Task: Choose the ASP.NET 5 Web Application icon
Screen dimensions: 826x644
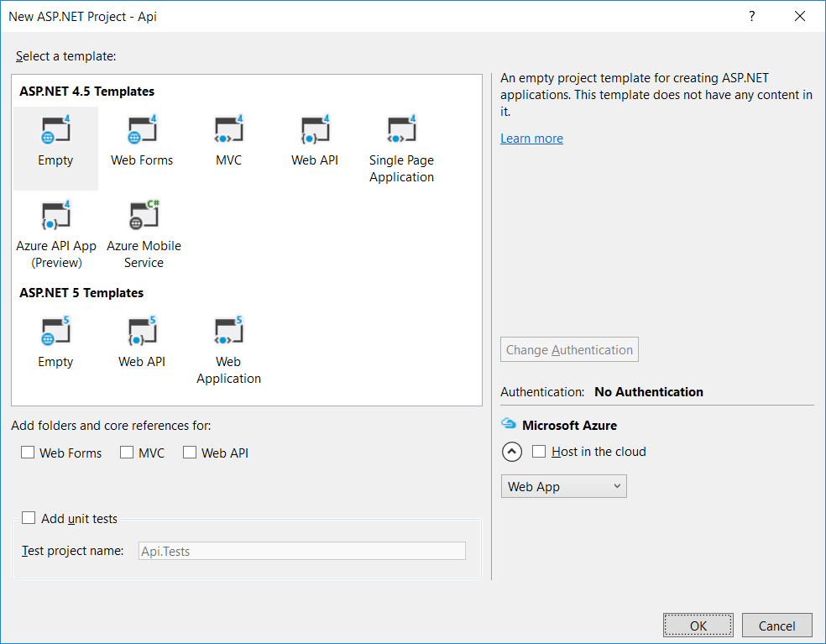Action: (228, 331)
